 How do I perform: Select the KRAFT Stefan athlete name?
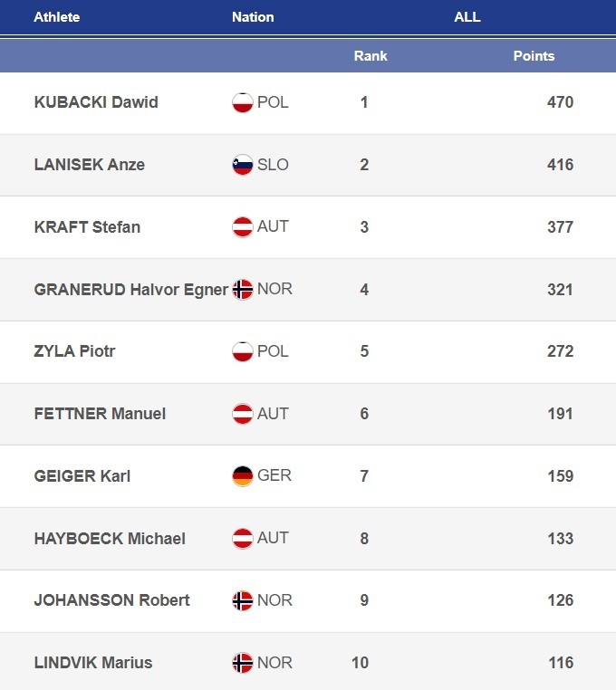pyautogui.click(x=87, y=227)
